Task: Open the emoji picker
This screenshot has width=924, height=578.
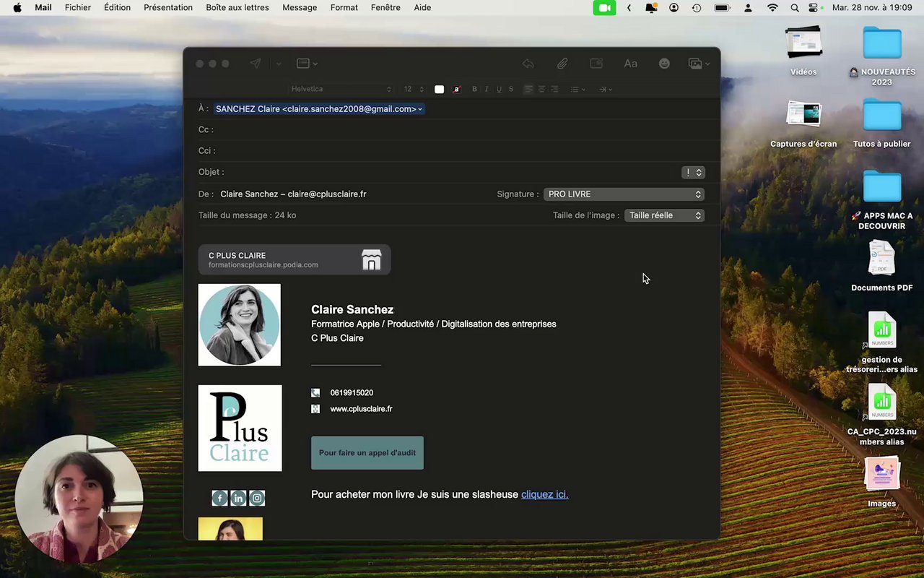Action: point(664,64)
